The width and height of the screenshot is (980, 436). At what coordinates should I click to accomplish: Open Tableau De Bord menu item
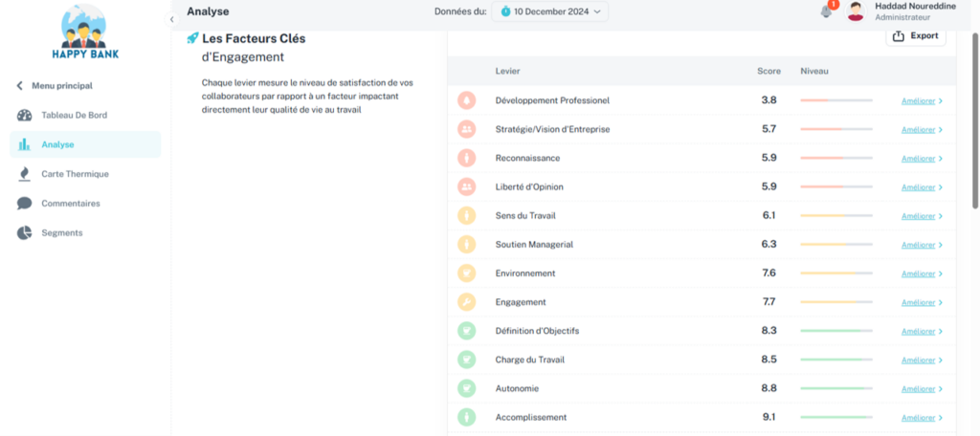[x=74, y=116]
